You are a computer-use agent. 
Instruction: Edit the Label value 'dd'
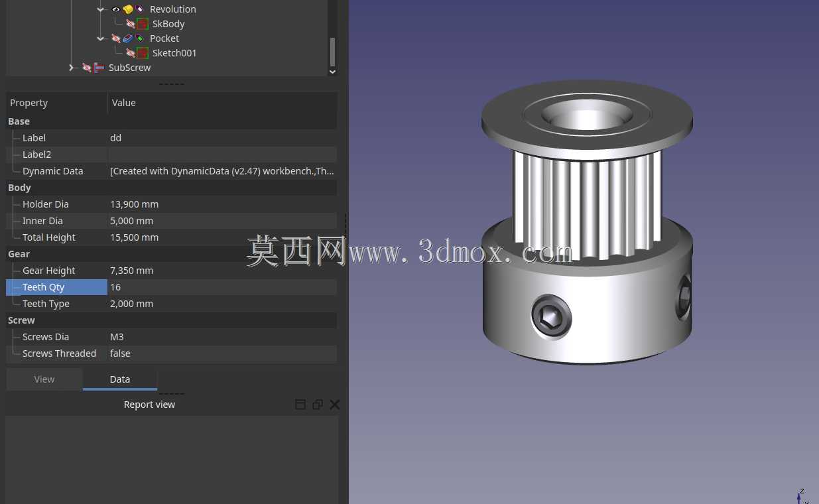[x=222, y=138]
